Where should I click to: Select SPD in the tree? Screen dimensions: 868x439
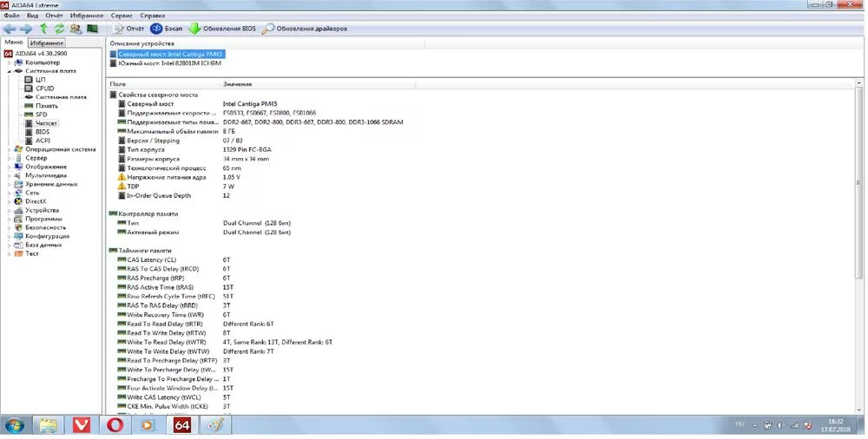36,115
